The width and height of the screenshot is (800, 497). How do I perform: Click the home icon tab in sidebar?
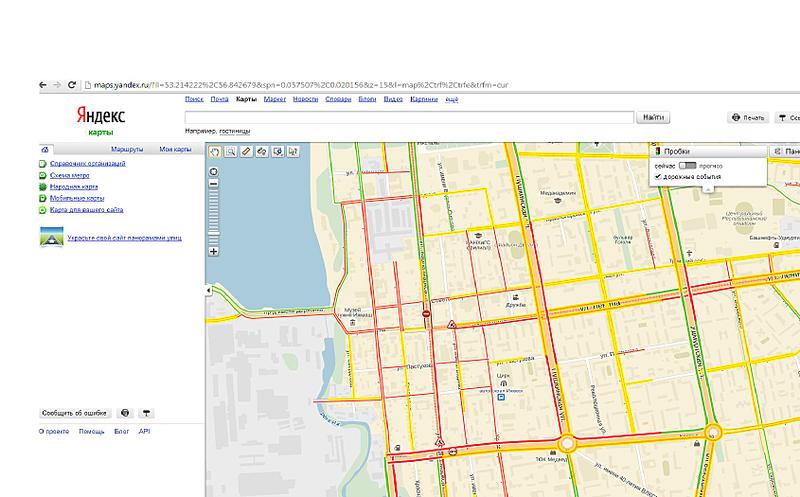click(x=44, y=149)
